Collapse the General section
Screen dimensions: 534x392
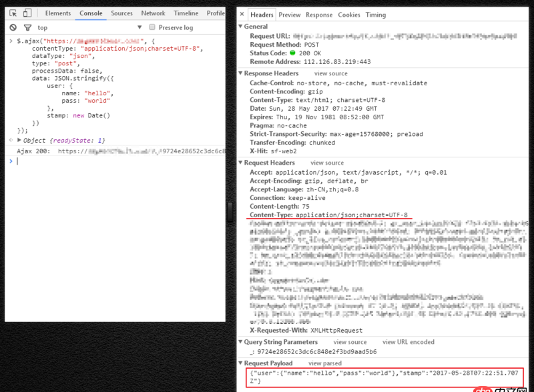240,26
